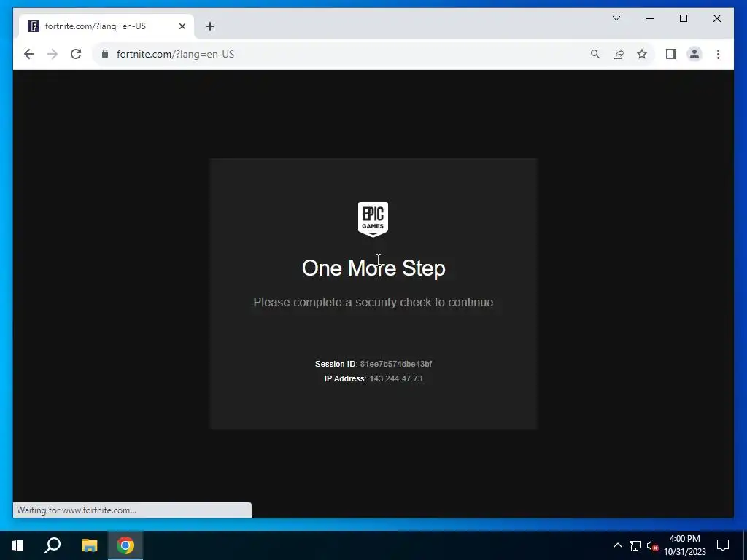747x560 pixels.
Task: Open Windows taskbar search
Action: pyautogui.click(x=53, y=545)
